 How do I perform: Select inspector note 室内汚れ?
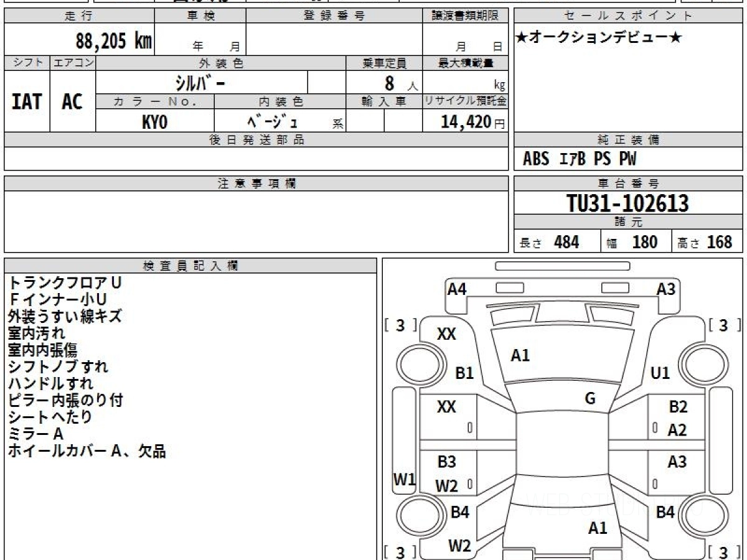point(36,333)
